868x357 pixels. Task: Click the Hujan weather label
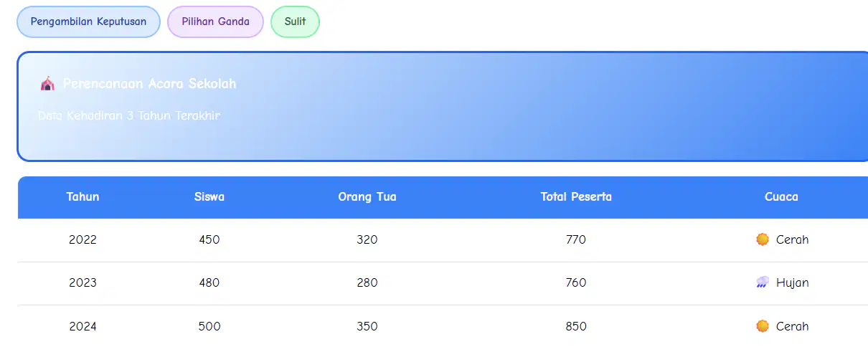coord(793,282)
